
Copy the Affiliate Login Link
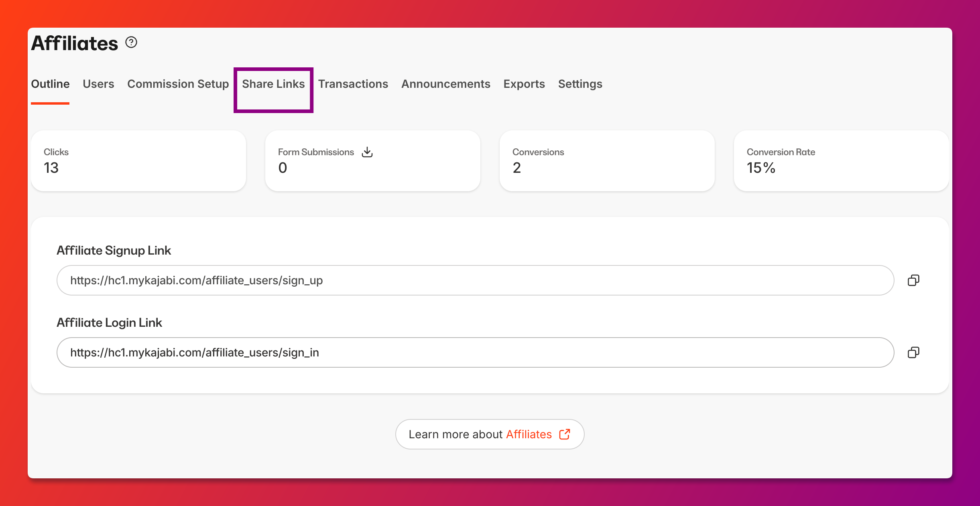point(913,352)
